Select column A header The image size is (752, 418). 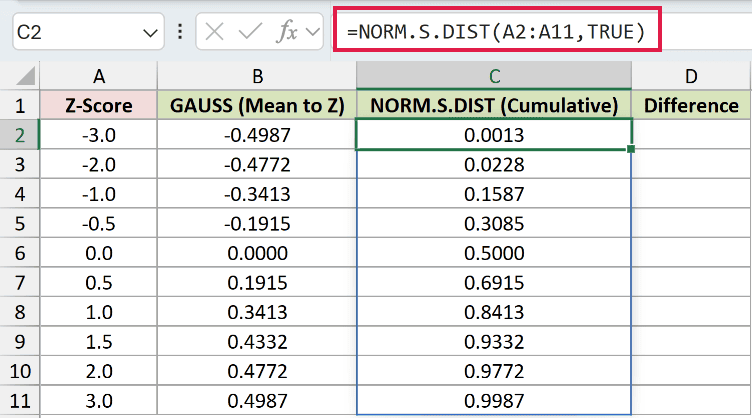(99, 76)
